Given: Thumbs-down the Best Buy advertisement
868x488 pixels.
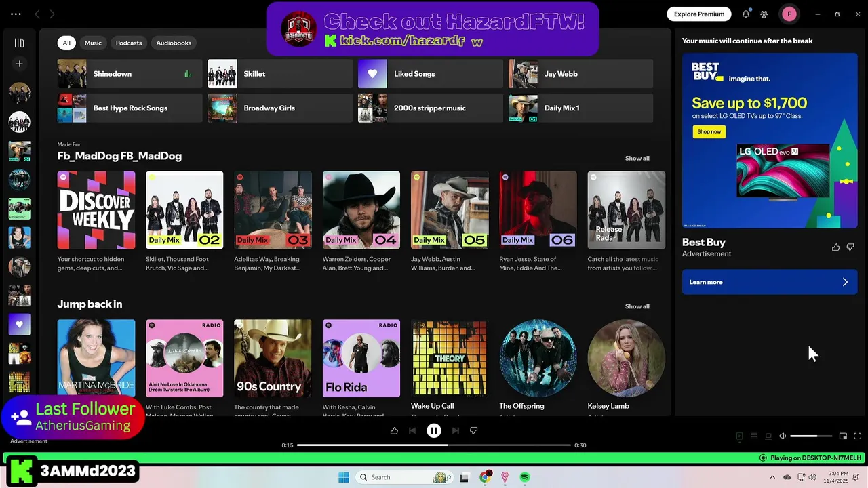Looking at the screenshot, I should coord(850,247).
